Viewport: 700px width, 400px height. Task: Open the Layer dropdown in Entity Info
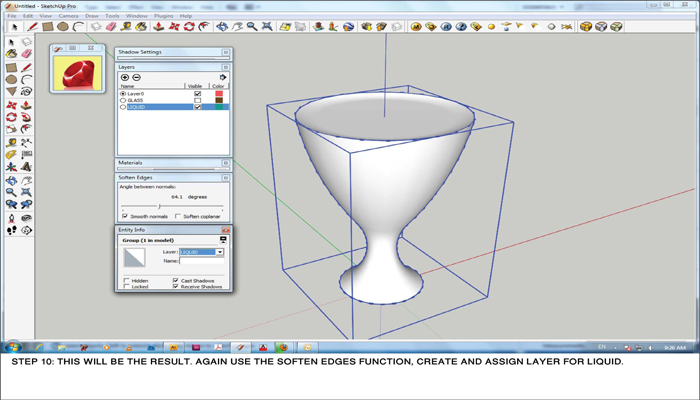220,252
